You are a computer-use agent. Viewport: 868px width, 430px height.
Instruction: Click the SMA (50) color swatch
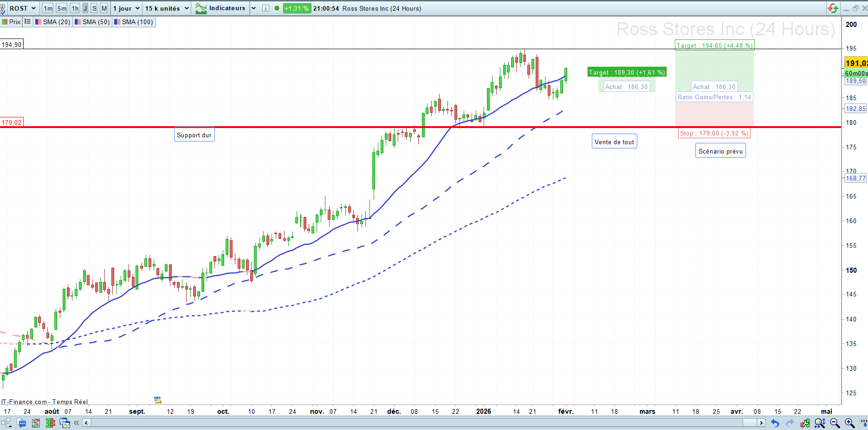click(x=78, y=22)
